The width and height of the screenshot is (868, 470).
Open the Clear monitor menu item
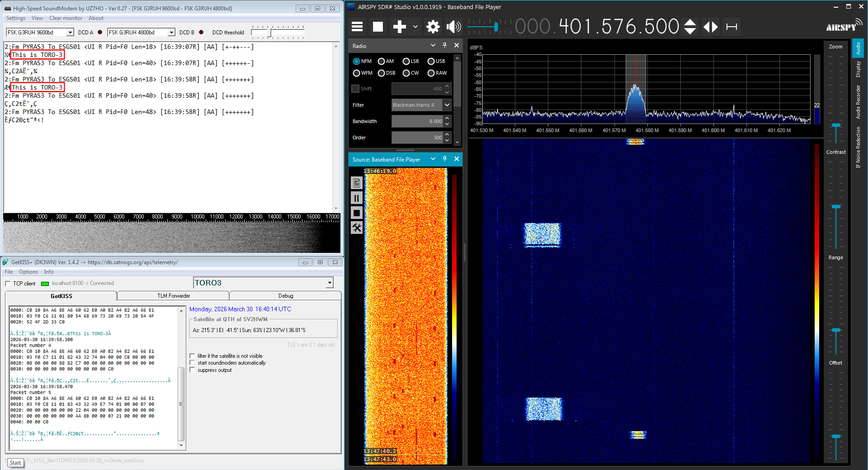tap(66, 18)
